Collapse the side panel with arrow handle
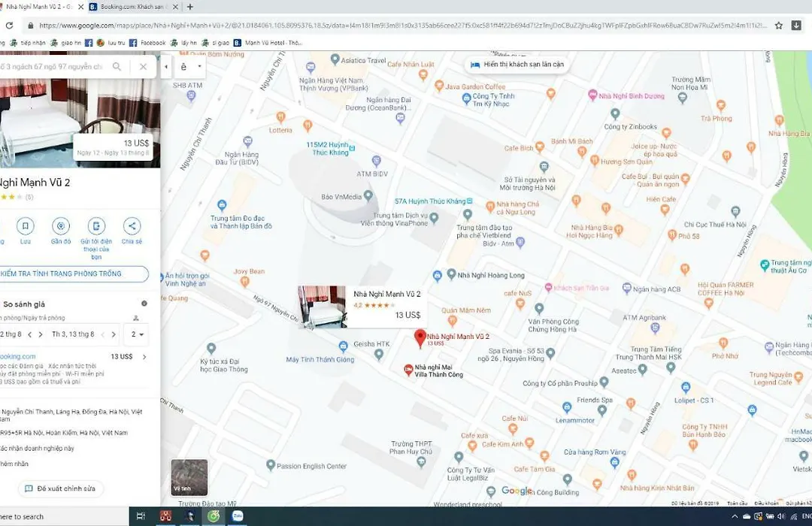 click(x=165, y=67)
